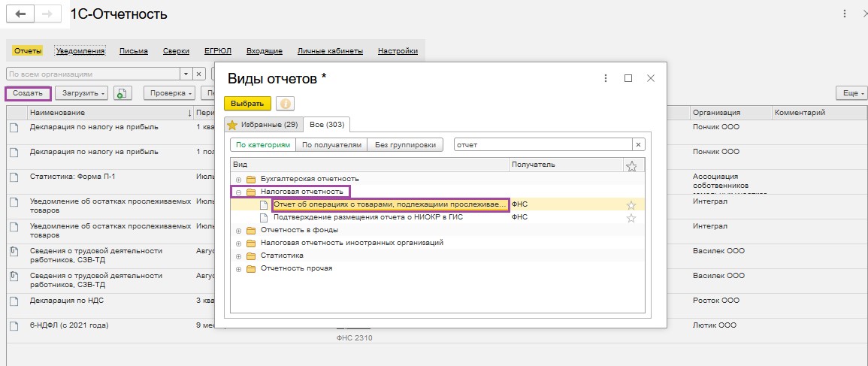The height and width of the screenshot is (366, 868).
Task: Clear the search field containing 'отчет'
Action: click(638, 144)
